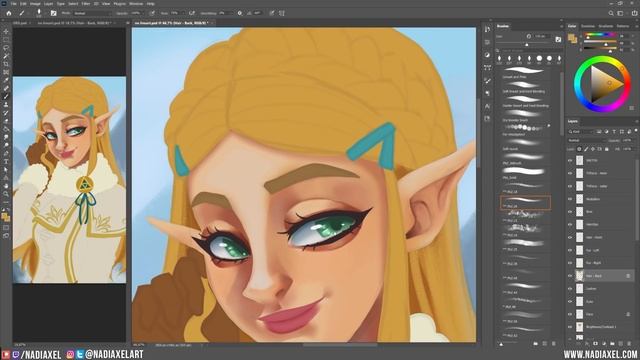Click the Delete layer trash icon
The width and height of the screenshot is (640, 360).
(629, 344)
